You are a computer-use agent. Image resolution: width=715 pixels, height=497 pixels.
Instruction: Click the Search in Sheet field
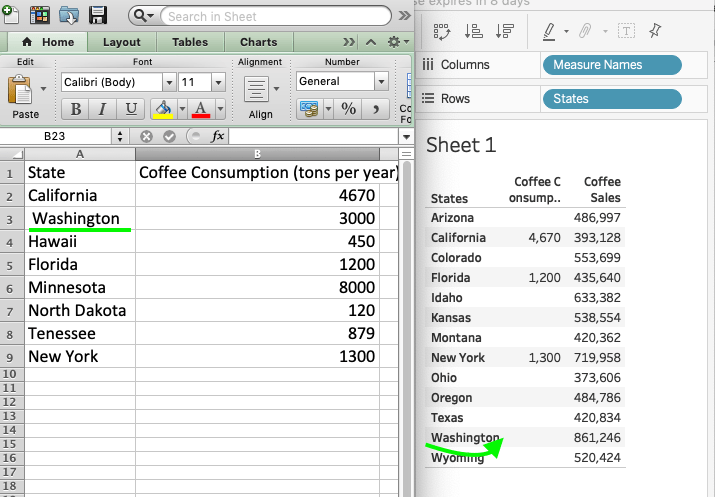pos(275,16)
